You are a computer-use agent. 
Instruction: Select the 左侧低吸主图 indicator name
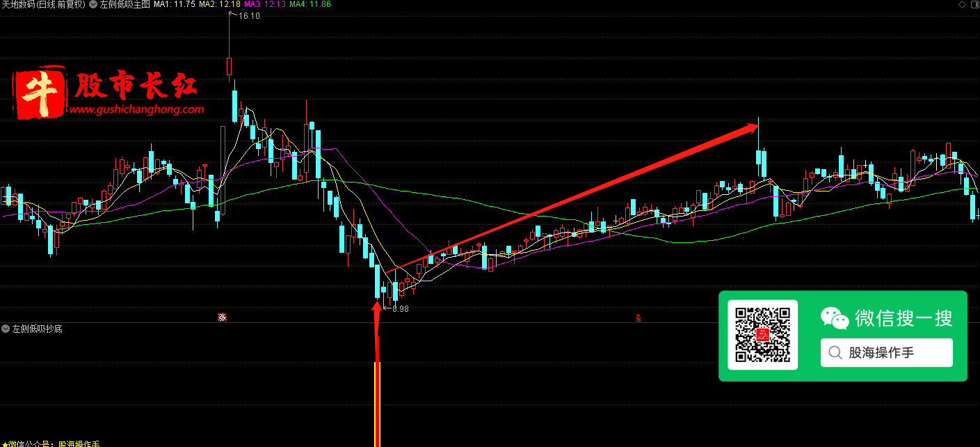click(124, 4)
